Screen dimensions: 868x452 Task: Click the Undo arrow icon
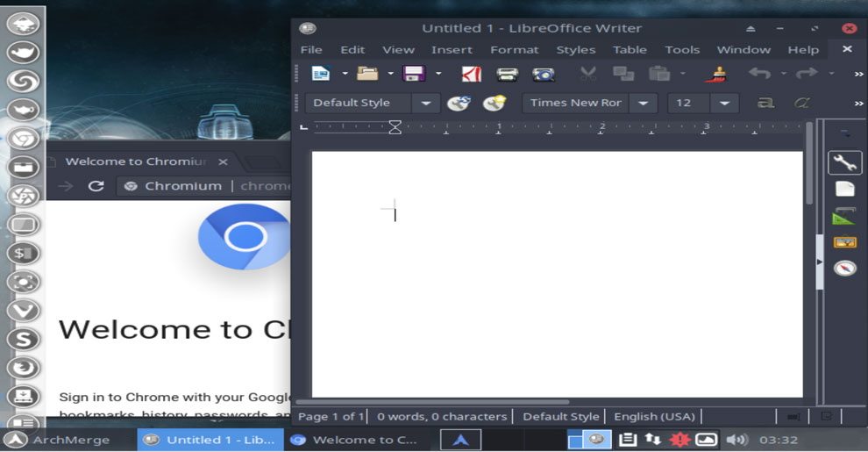[759, 73]
